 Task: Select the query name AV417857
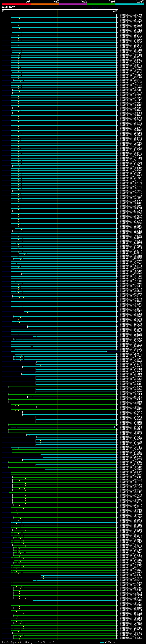pyautogui.click(x=8, y=7)
